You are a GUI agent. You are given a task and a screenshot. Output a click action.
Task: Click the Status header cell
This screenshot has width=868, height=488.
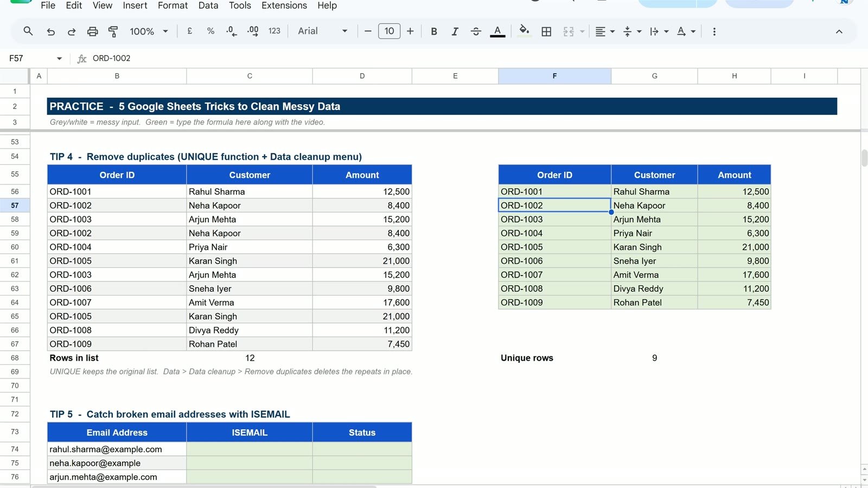click(x=362, y=432)
